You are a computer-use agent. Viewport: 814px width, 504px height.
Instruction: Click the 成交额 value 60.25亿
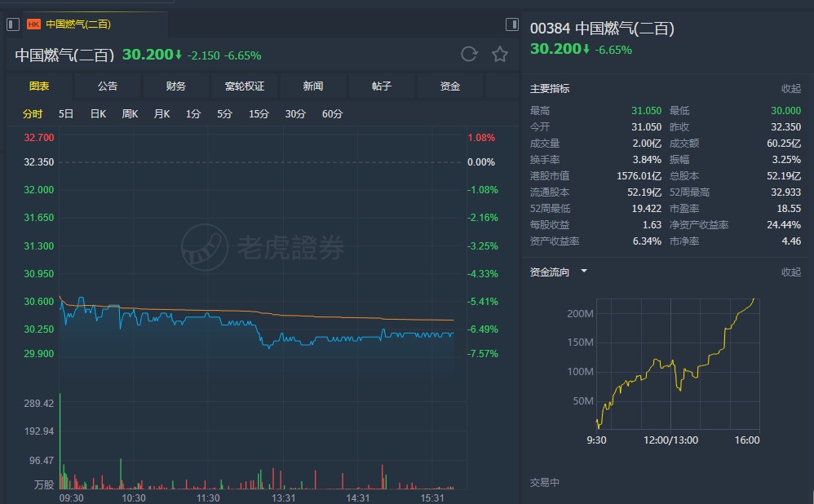tap(784, 144)
